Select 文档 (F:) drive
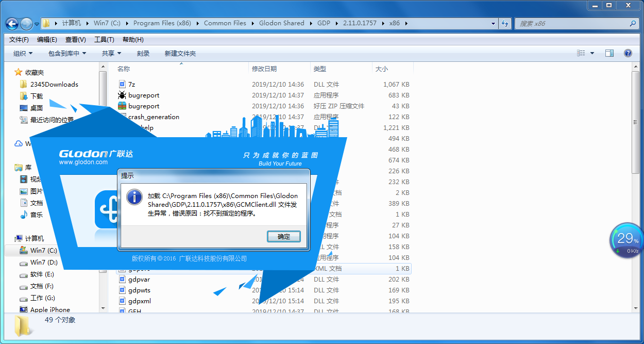Screen dimensions: 644x344 (42, 286)
